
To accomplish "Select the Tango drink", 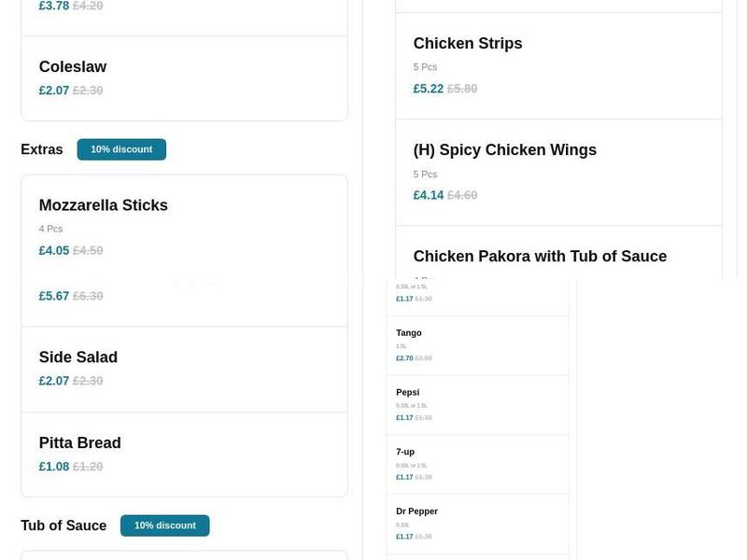I will pos(409,332).
